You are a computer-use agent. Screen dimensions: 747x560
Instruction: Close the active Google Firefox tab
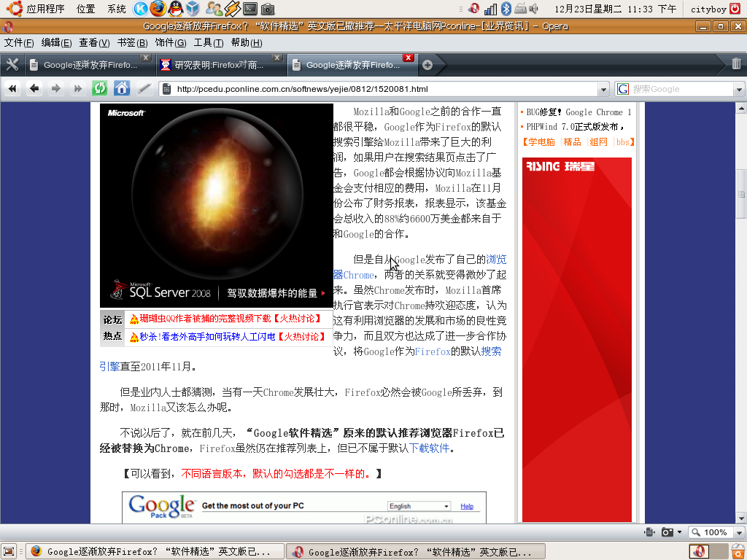409,58
